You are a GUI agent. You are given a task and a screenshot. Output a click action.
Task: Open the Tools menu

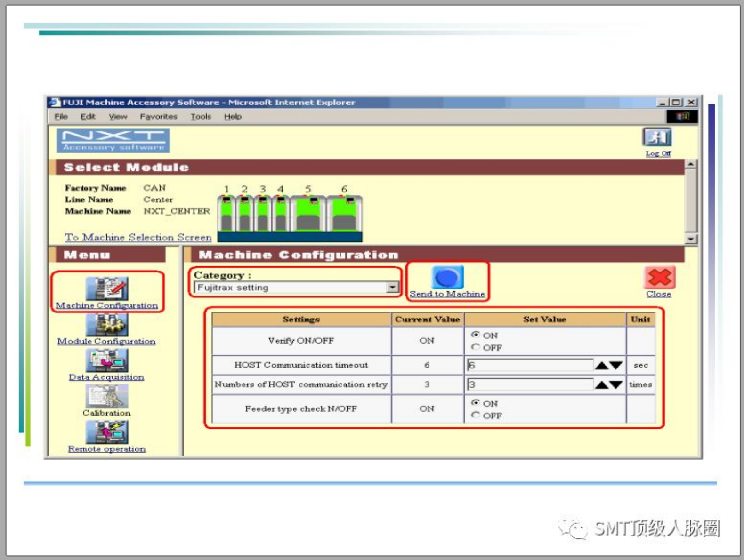[201, 117]
